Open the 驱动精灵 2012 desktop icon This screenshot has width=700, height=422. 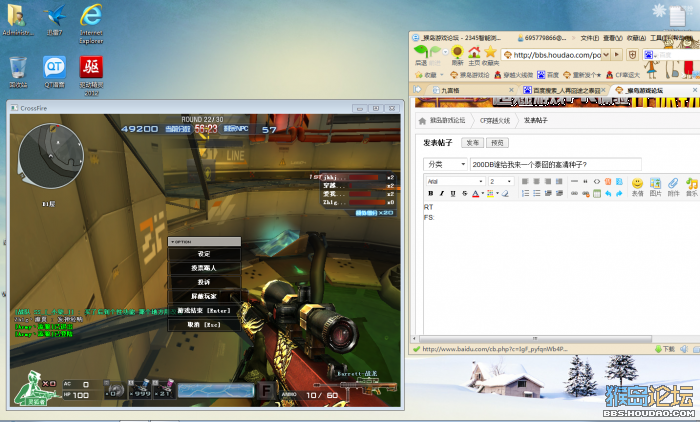91,75
